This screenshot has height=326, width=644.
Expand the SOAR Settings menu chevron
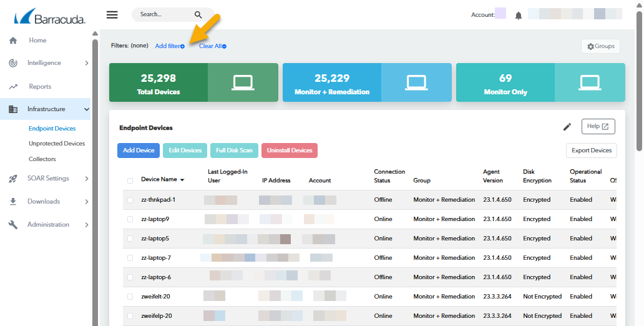(x=86, y=179)
